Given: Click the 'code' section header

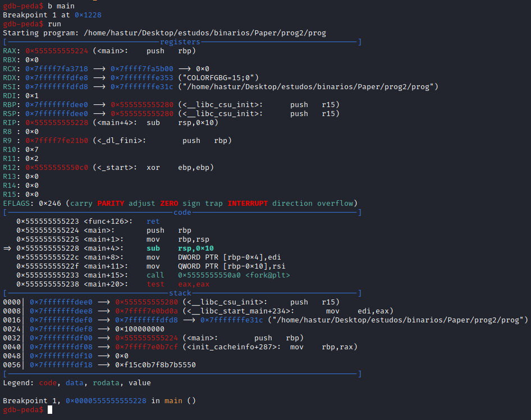Looking at the screenshot, I should click(x=182, y=213).
